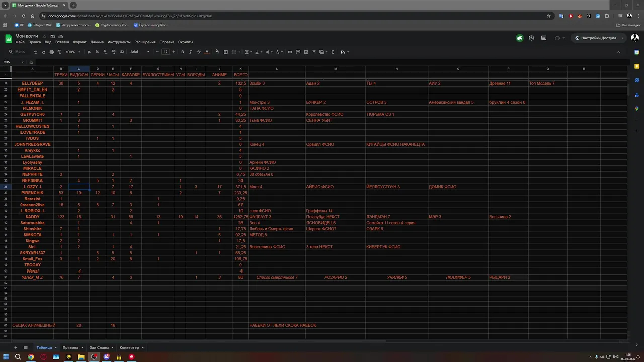Open Windows Start menu

point(6,357)
